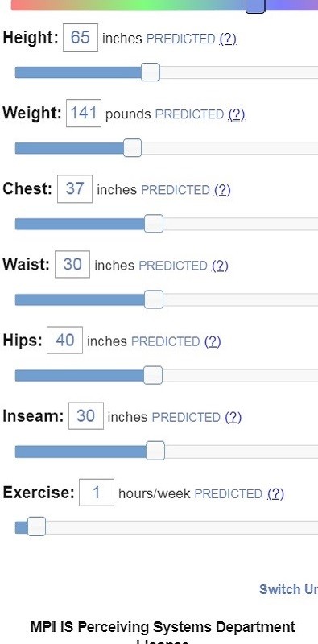Select the Weight value input box
Viewport: 318px width, 644px height.
tap(84, 113)
